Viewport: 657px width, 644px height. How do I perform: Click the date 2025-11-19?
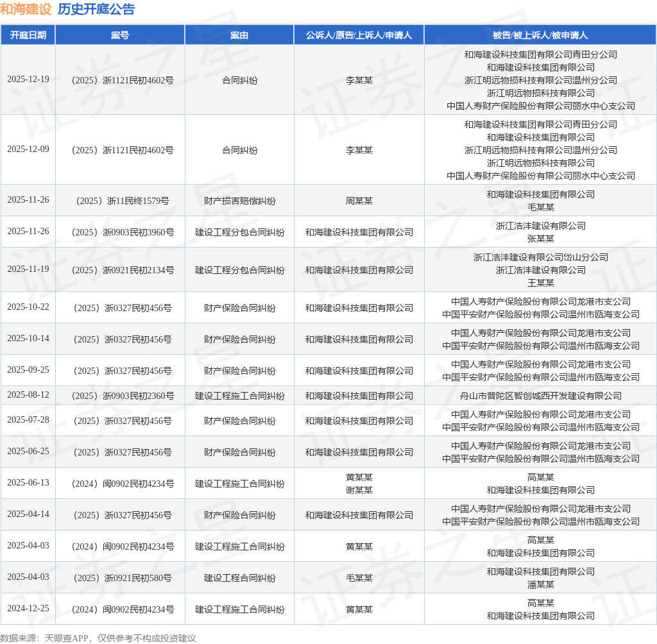click(x=28, y=269)
